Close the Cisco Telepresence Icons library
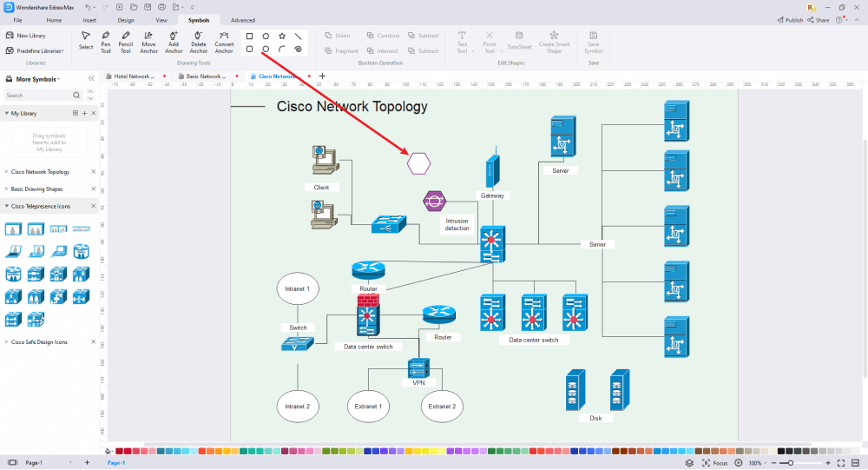Viewport: 868px width, 470px height. point(94,206)
